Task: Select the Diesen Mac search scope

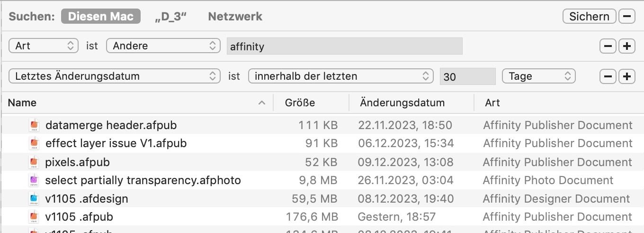Action: pos(101,17)
